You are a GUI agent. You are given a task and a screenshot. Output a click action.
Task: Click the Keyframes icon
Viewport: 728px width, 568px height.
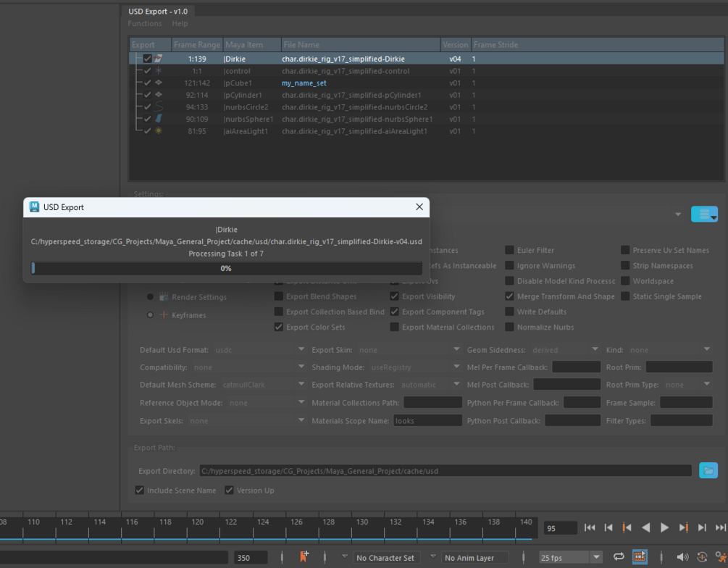[x=164, y=315]
